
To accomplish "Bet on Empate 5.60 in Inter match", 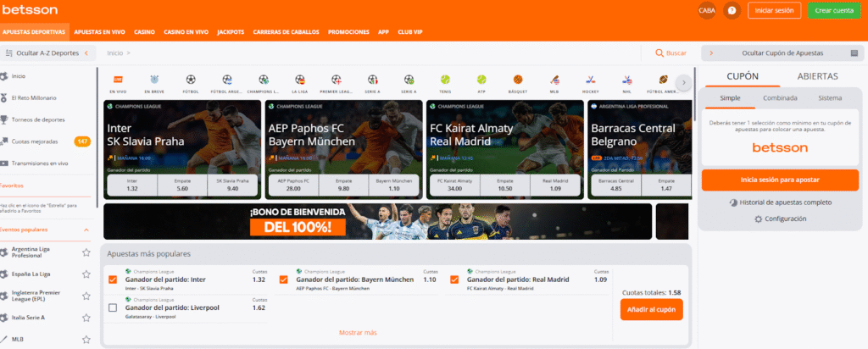I will pyautogui.click(x=182, y=185).
